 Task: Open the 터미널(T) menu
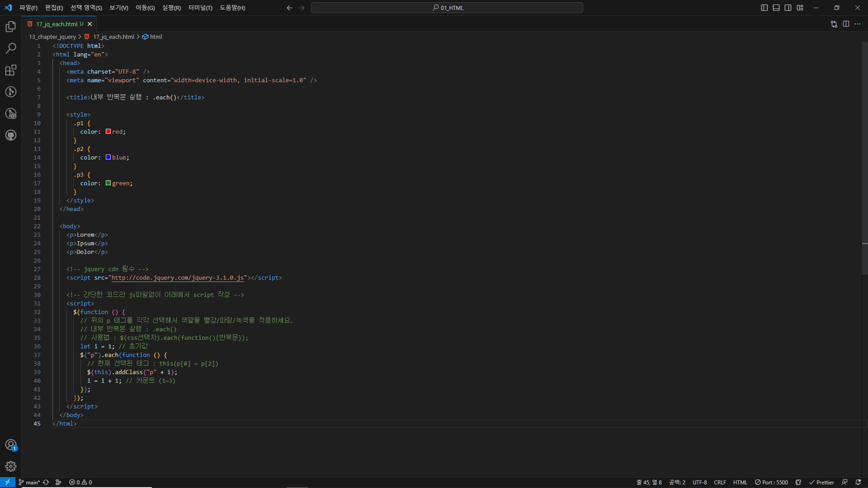(200, 8)
